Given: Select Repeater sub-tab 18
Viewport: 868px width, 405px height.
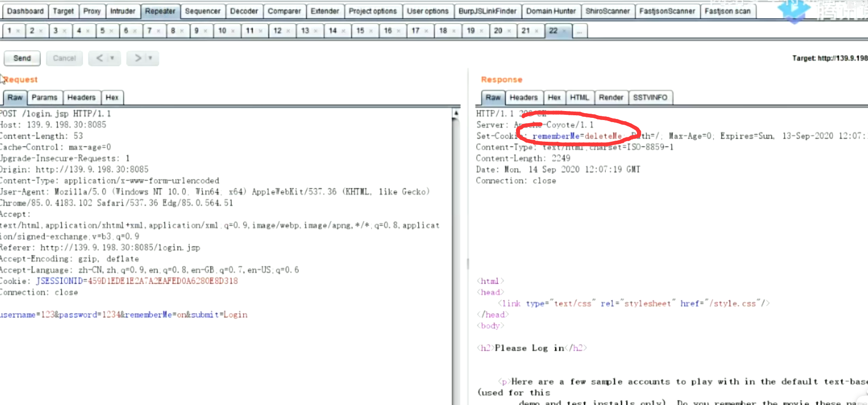Looking at the screenshot, I should (447, 31).
